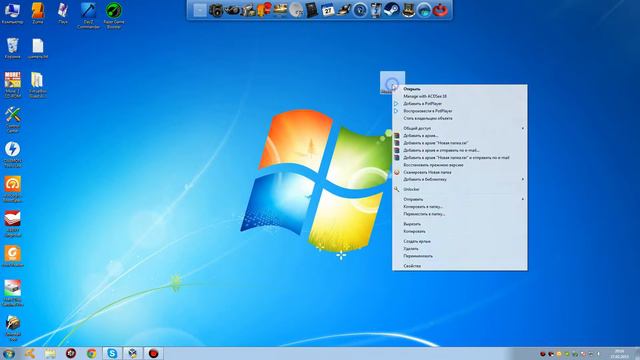The width and height of the screenshot is (640, 360).
Task: Select the blank text file icon on the desktop
Action: [38, 48]
